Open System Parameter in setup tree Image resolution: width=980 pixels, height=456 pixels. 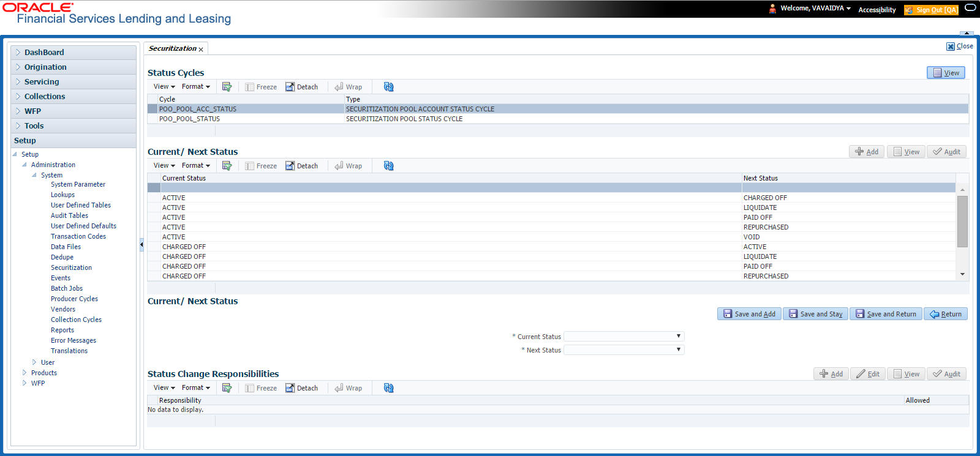pos(78,184)
